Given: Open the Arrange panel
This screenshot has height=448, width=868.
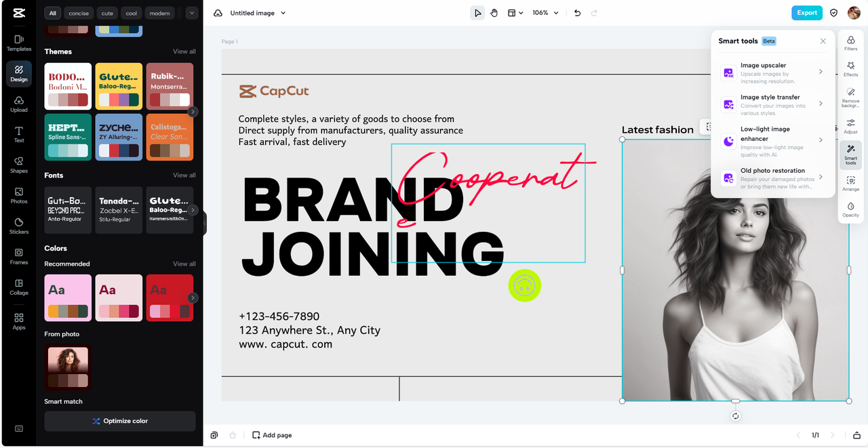Looking at the screenshot, I should [x=850, y=184].
